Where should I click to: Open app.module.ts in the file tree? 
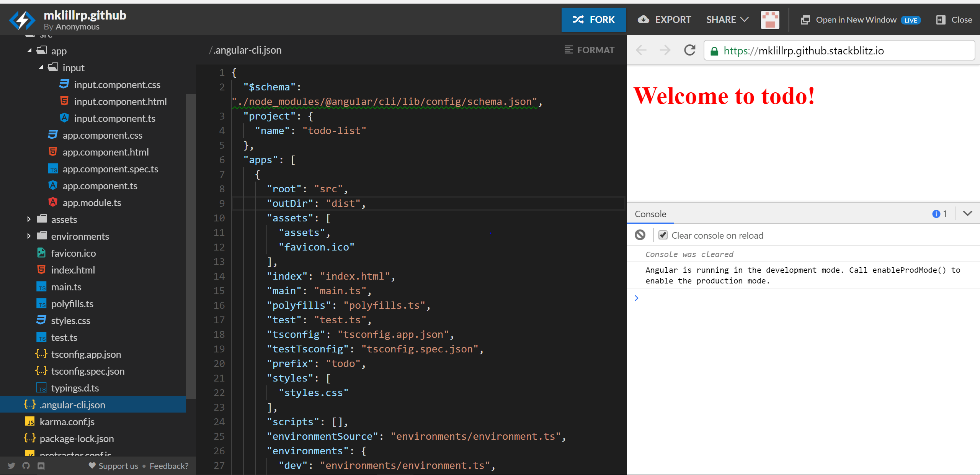91,202
